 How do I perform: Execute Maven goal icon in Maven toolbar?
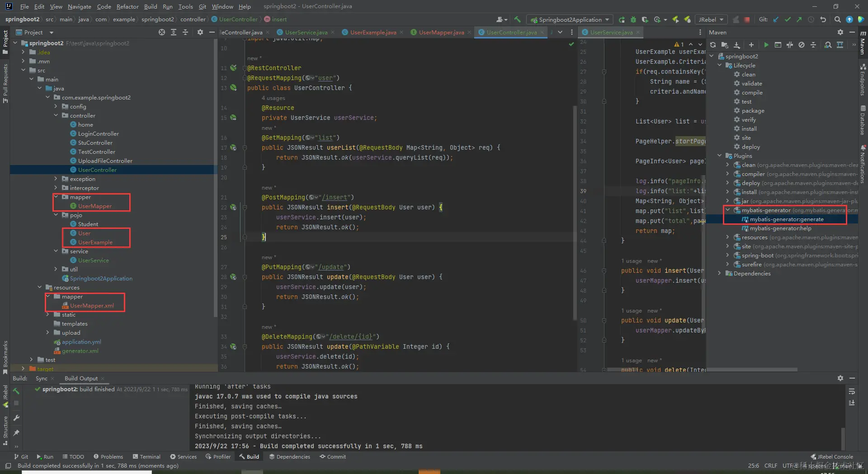778,45
